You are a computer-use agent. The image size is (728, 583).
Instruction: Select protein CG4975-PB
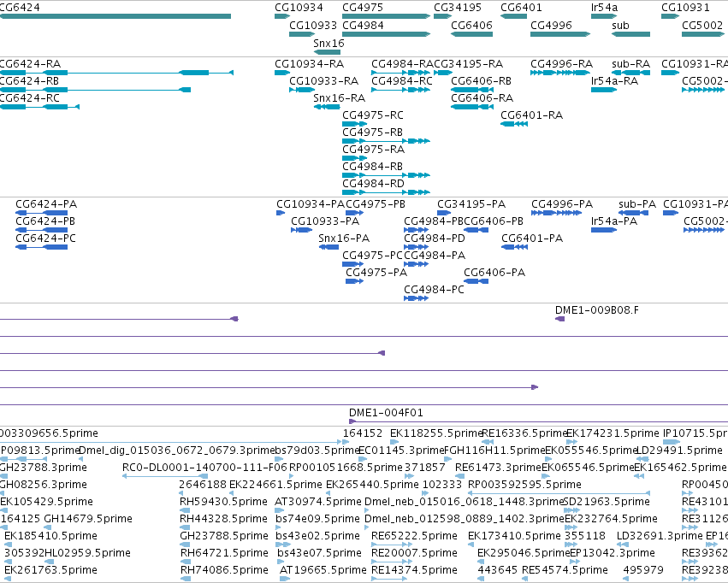pyautogui.click(x=355, y=213)
